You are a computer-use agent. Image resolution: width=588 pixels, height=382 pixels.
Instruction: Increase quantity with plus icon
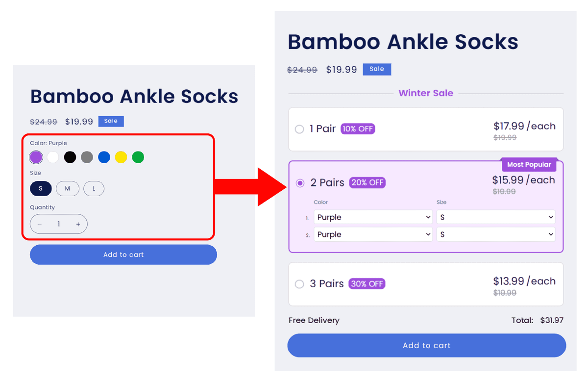(x=78, y=224)
